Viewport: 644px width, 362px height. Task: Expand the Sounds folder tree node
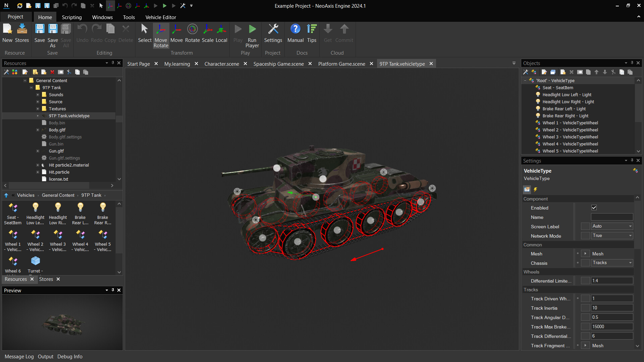(x=38, y=95)
